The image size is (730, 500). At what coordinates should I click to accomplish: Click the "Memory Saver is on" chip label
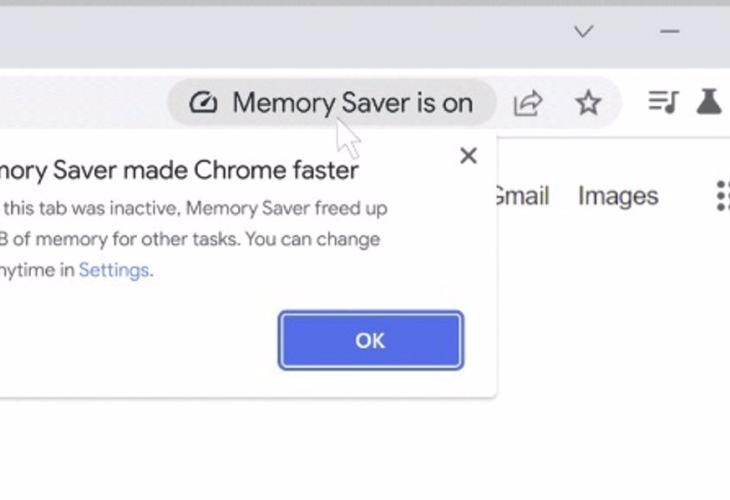(352, 103)
